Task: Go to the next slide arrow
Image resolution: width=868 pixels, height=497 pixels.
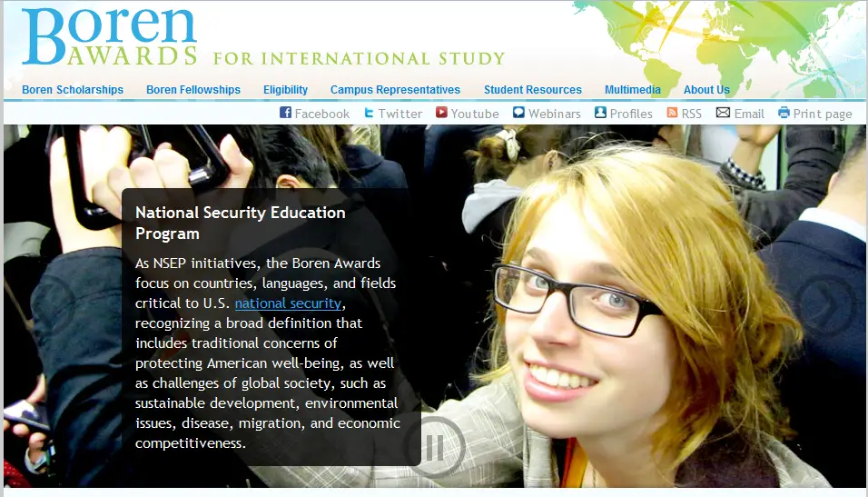Action: pos(825,305)
